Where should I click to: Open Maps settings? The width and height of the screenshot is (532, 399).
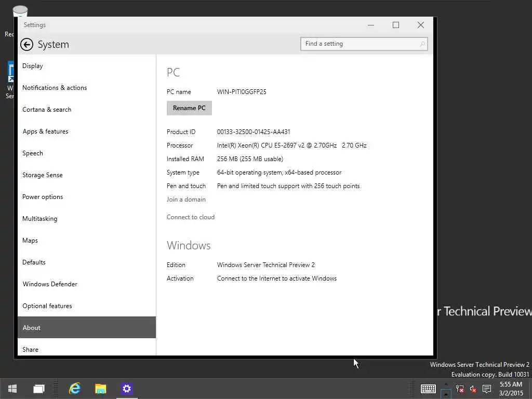coord(87,241)
